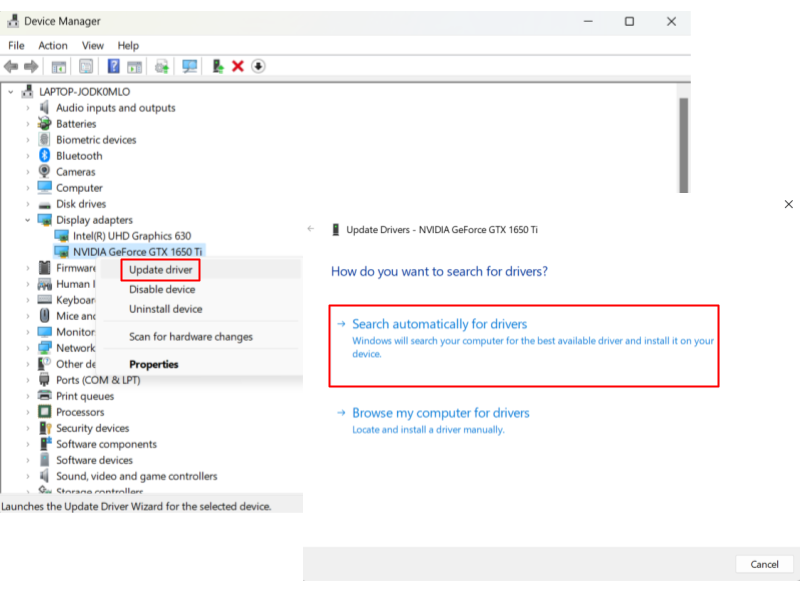
Task: Click the Bluetooth category icon
Action: point(45,156)
